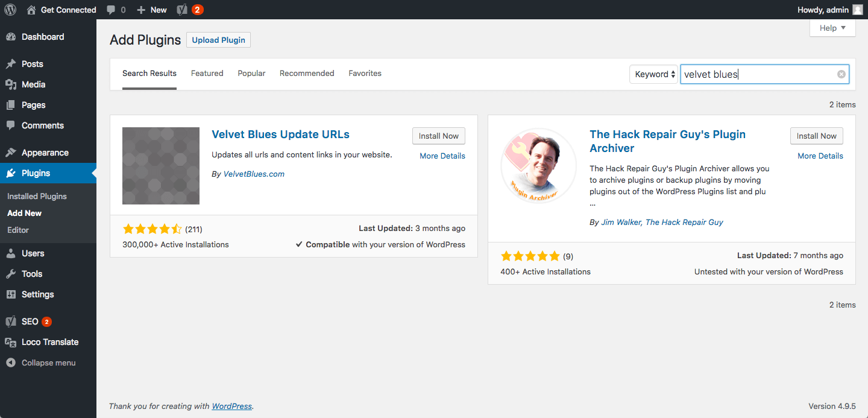Install The Hack Repair Guy's Plugin Archiver
Viewport: 868px width, 418px height.
coord(817,136)
